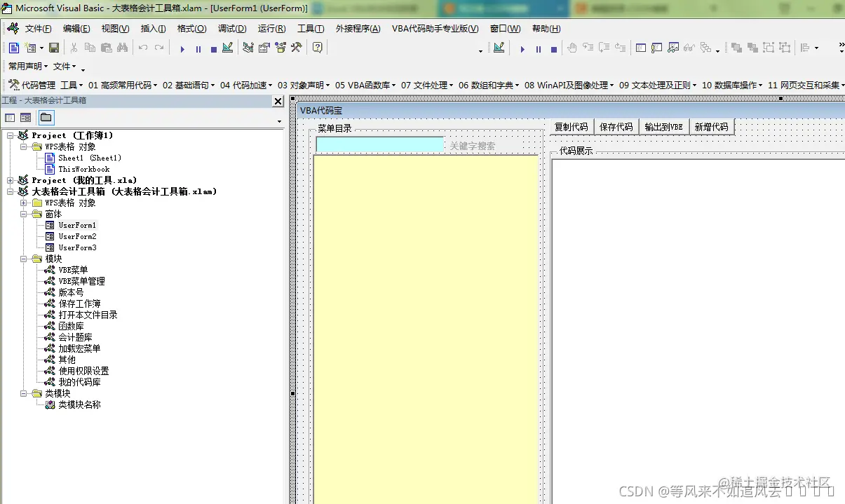Open the VBA代码助手专业版 menu
The height and width of the screenshot is (504, 845).
(435, 29)
